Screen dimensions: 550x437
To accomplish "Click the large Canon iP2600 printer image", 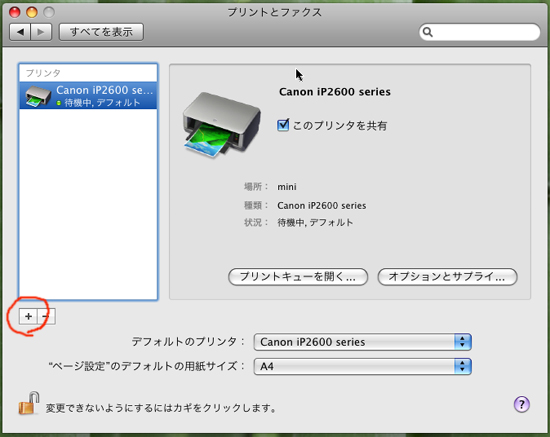I will [221, 125].
